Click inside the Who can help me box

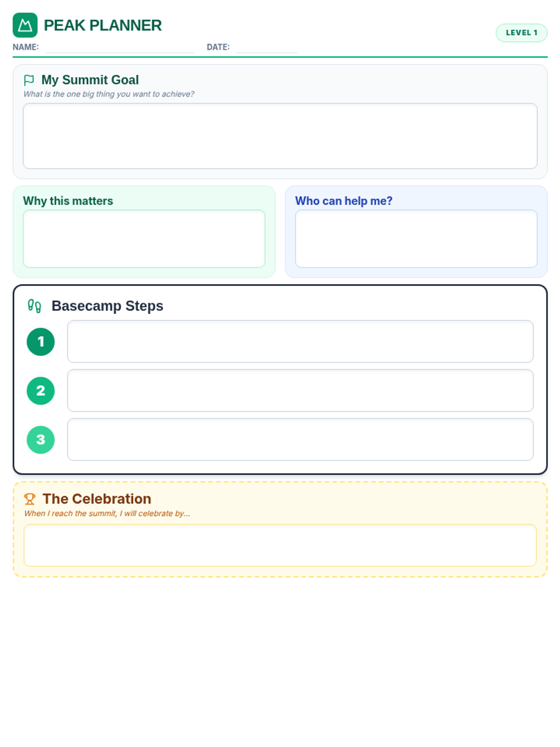[x=416, y=239]
